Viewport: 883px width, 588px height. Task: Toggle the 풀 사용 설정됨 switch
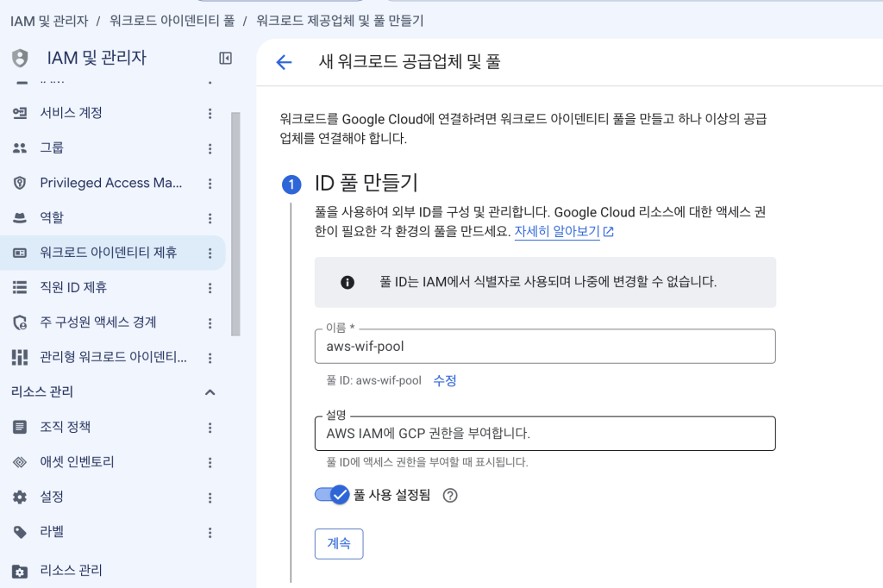pyautogui.click(x=332, y=495)
